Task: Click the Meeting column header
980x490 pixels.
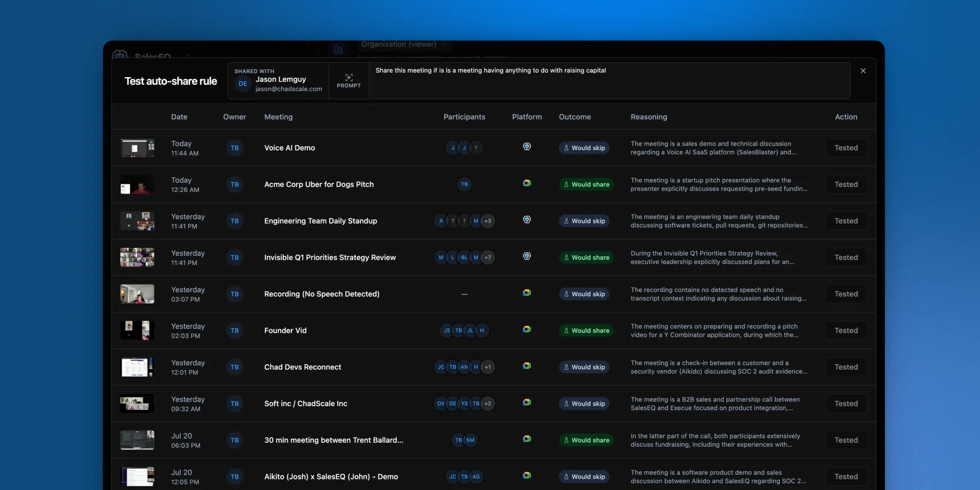Action: [279, 117]
